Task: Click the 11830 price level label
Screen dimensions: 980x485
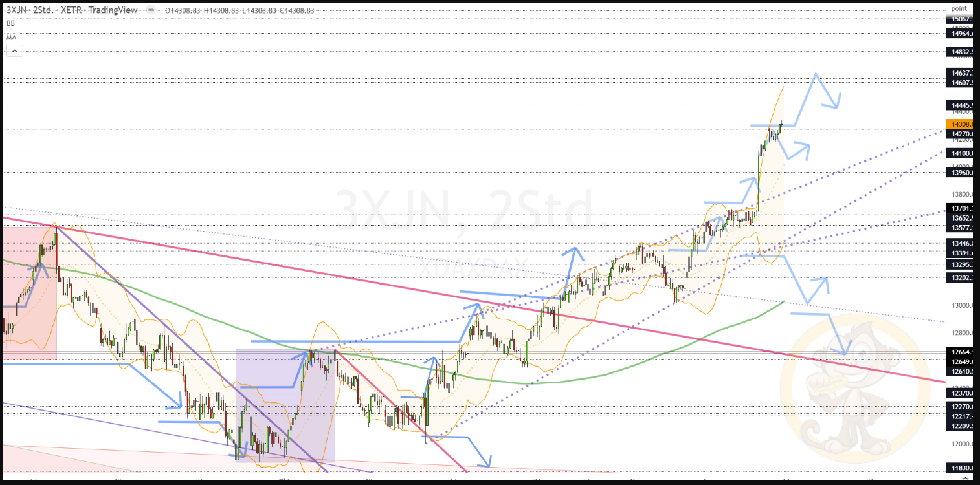Action: (960, 468)
